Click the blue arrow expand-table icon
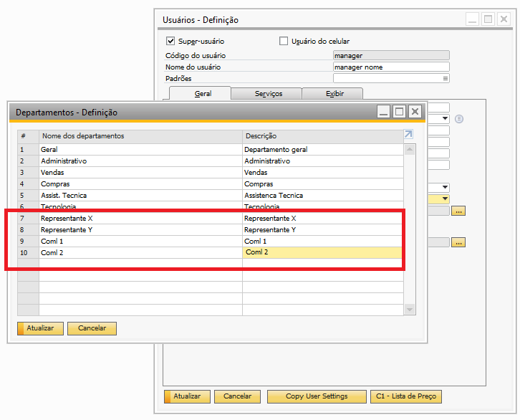Viewport: 520px width, 420px height. pos(408,135)
